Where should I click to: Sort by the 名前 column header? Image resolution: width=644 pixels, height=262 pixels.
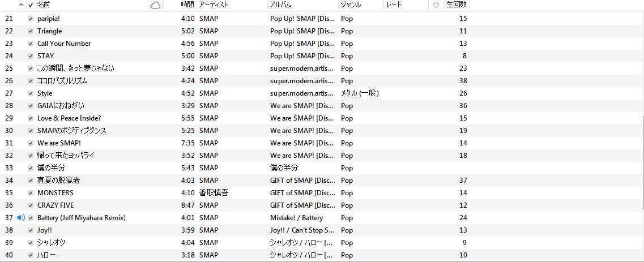coord(44,5)
